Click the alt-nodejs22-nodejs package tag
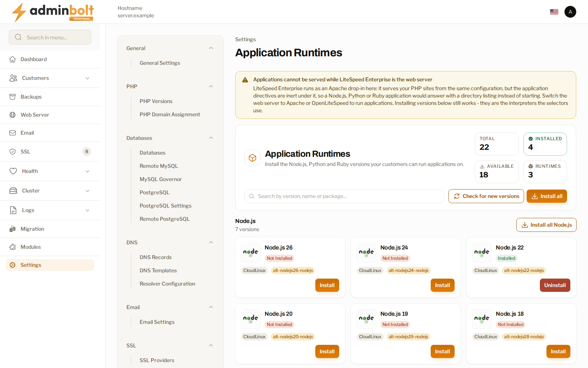Screen dimensions: 588x368 (x=524, y=270)
